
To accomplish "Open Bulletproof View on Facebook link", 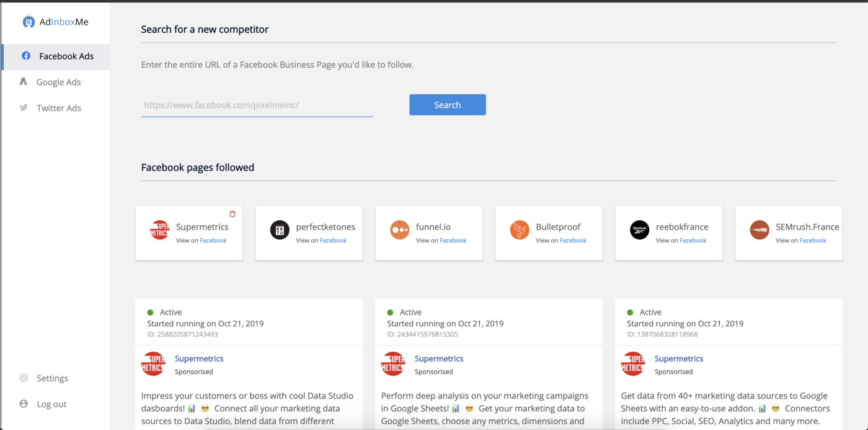I will click(573, 241).
